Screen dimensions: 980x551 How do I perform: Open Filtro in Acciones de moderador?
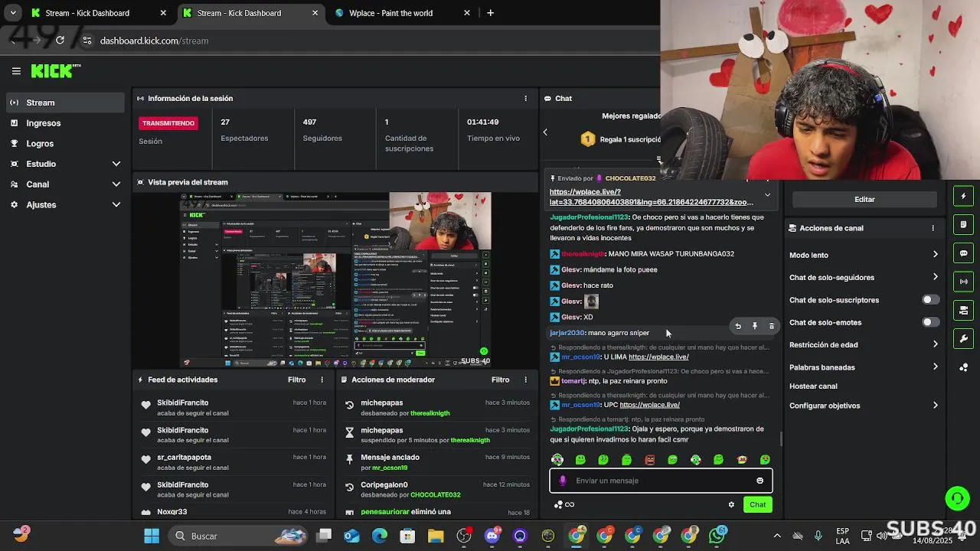coord(500,380)
